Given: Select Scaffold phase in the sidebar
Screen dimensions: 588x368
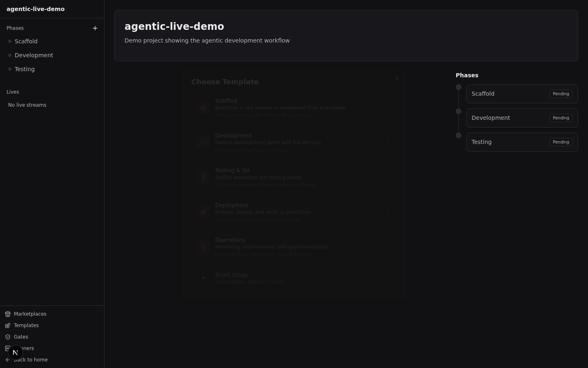Looking at the screenshot, I should [26, 41].
